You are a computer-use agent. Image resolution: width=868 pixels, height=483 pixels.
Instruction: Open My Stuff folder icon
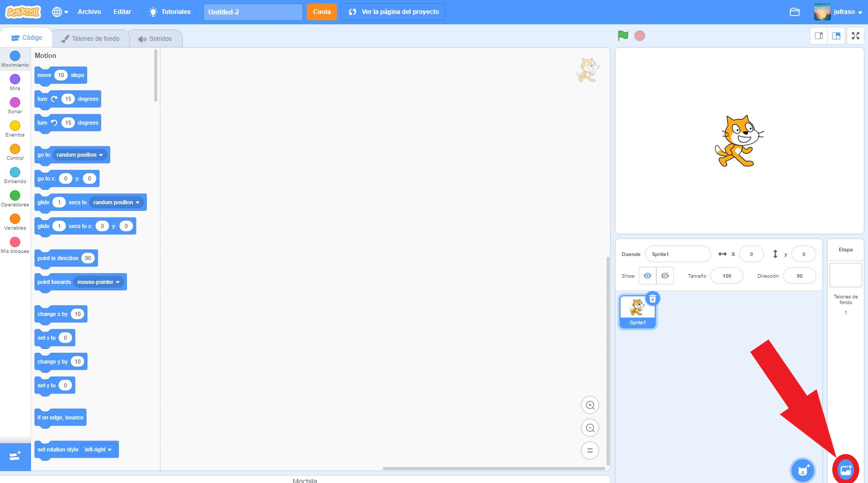795,12
